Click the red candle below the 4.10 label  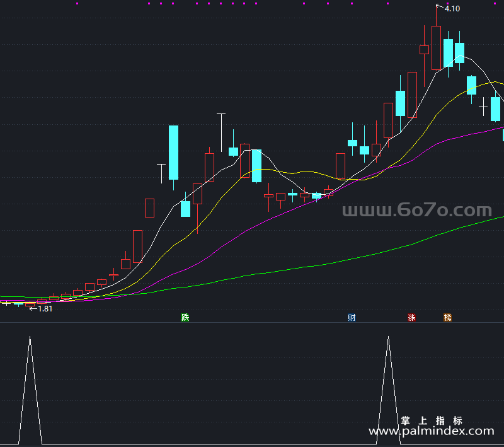tap(436, 47)
